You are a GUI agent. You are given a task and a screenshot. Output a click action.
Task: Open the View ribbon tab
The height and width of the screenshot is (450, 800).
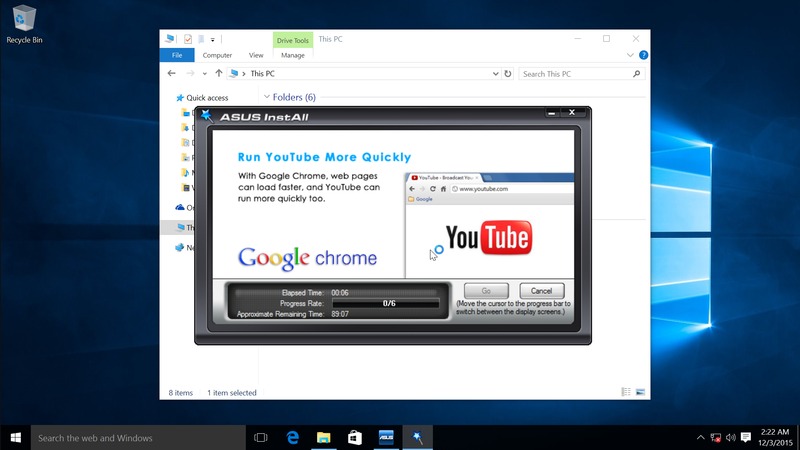[256, 55]
